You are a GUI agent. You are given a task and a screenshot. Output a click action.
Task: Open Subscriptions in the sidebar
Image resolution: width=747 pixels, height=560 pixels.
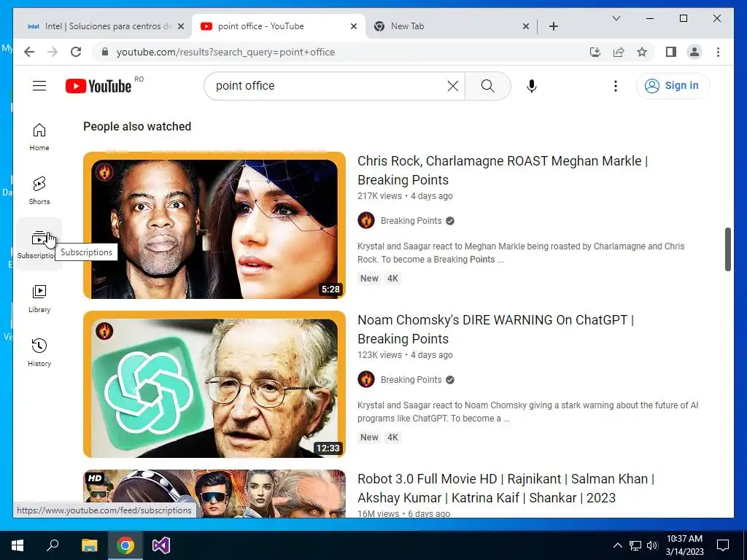pos(39,245)
